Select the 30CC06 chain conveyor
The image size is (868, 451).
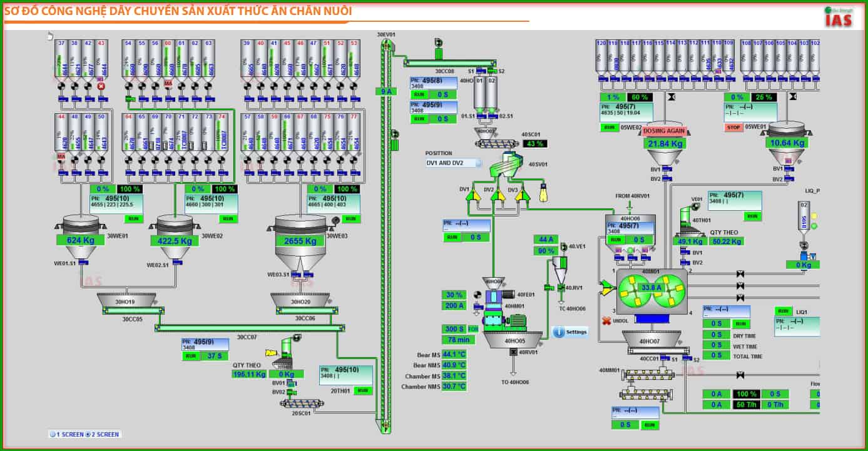[x=307, y=310]
